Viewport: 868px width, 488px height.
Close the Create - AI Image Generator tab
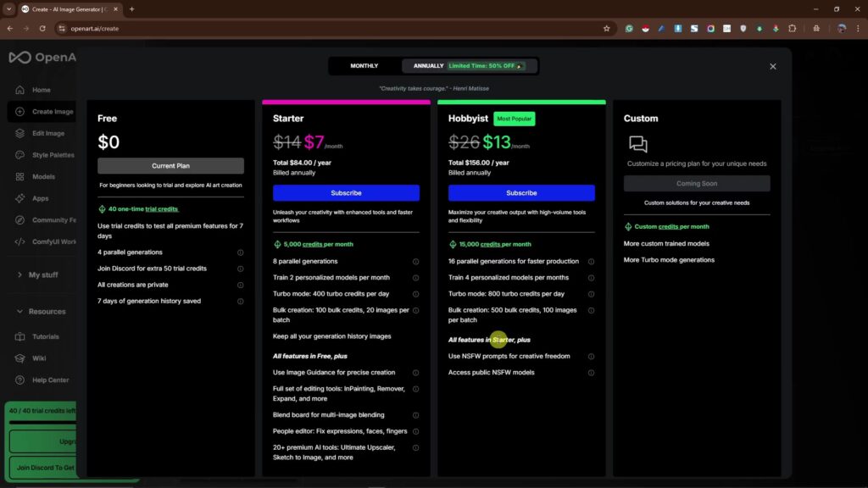pos(115,9)
